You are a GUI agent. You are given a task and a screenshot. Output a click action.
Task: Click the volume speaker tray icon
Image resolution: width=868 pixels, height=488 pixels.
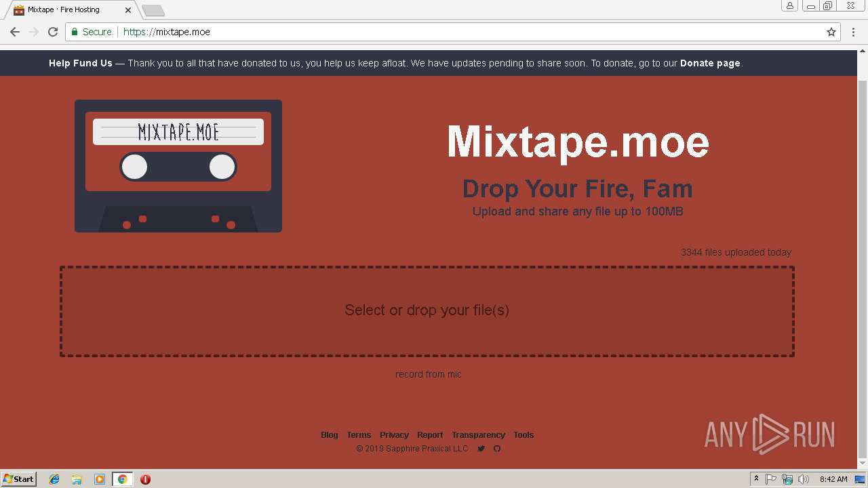coord(804,479)
